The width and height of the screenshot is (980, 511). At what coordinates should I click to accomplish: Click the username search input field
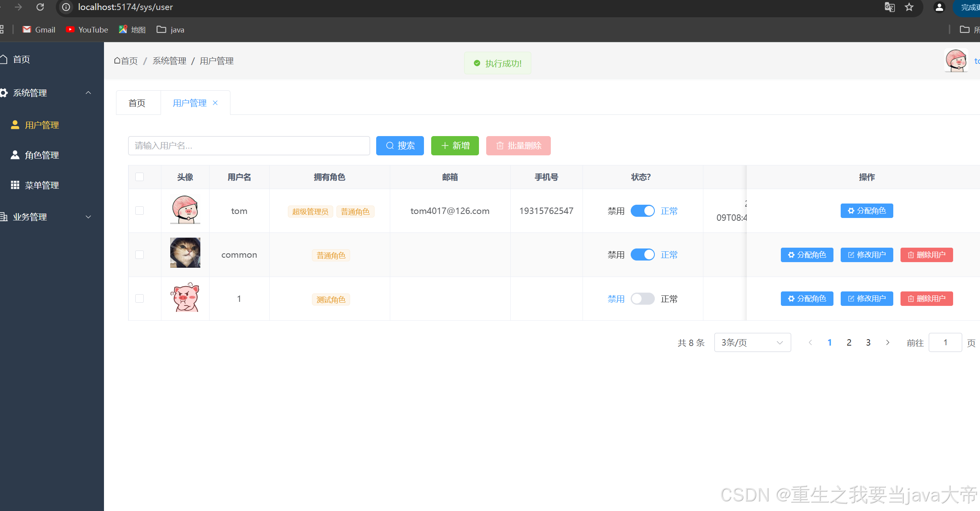[x=249, y=145]
